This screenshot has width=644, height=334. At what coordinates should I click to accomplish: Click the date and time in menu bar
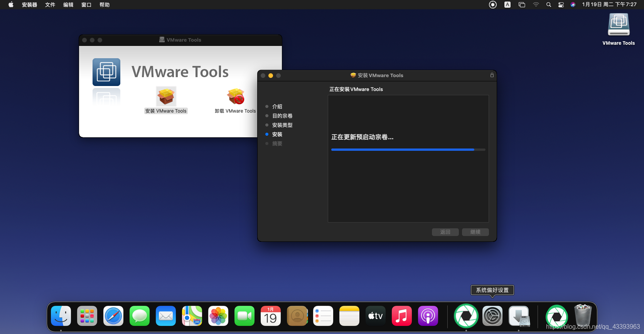(609, 5)
